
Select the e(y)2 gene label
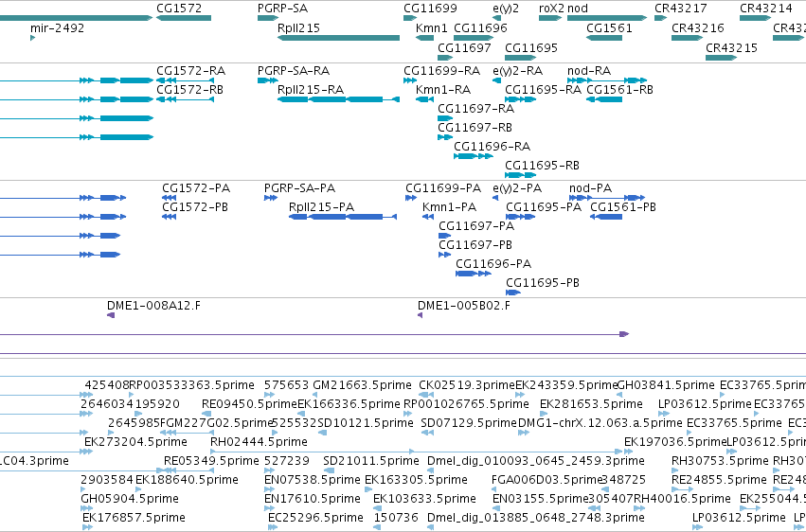coord(506,9)
